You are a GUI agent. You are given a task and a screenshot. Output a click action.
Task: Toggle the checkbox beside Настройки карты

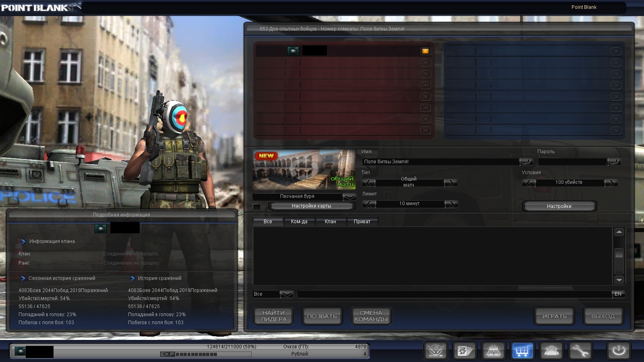256,206
